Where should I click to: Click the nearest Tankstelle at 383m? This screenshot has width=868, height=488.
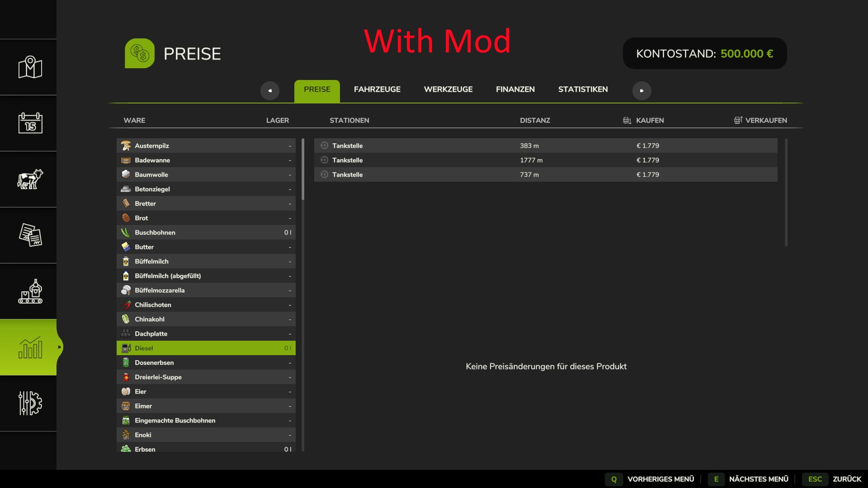(547, 145)
